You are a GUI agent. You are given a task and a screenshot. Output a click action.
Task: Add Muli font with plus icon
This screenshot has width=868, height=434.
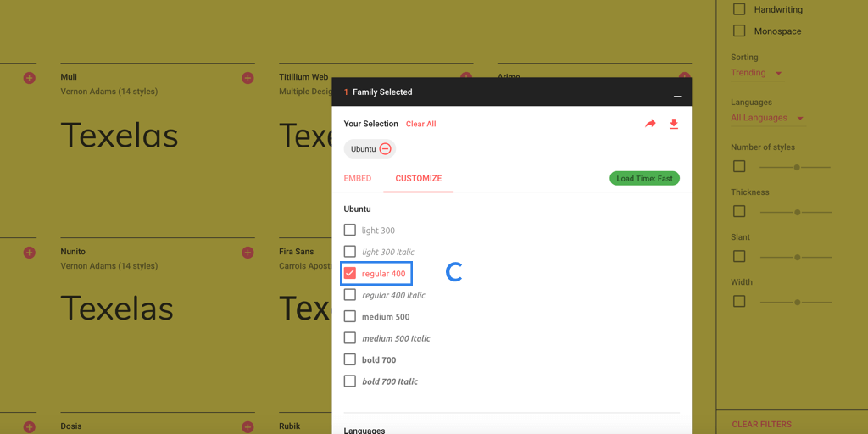pos(248,78)
